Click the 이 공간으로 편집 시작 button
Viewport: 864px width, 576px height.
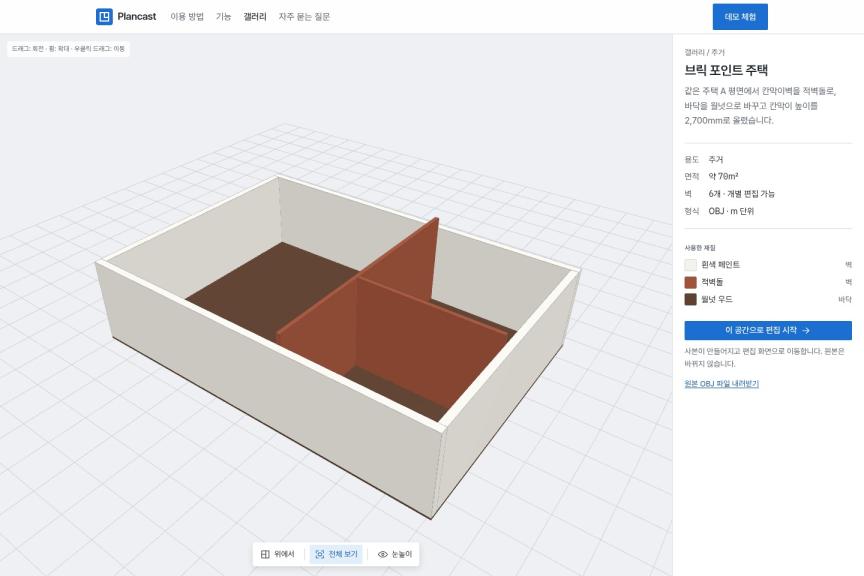(x=768, y=330)
